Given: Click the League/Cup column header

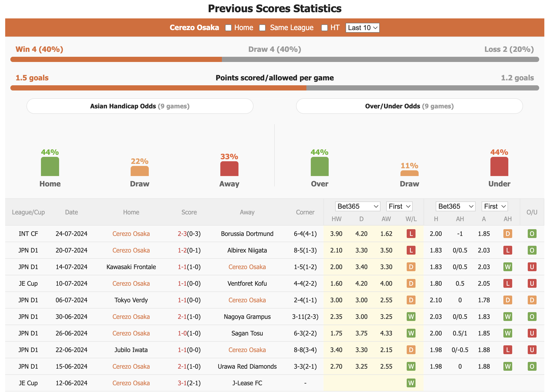Looking at the screenshot, I should 28,212.
